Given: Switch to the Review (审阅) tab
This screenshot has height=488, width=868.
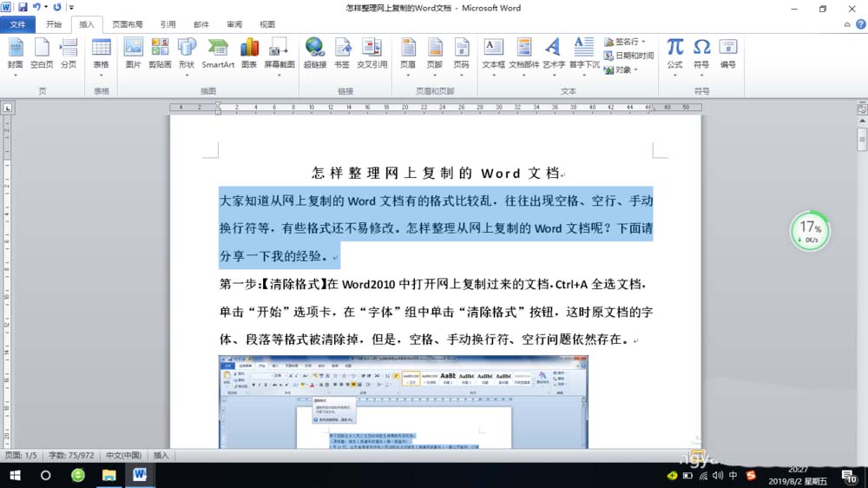Looking at the screenshot, I should pyautogui.click(x=234, y=24).
